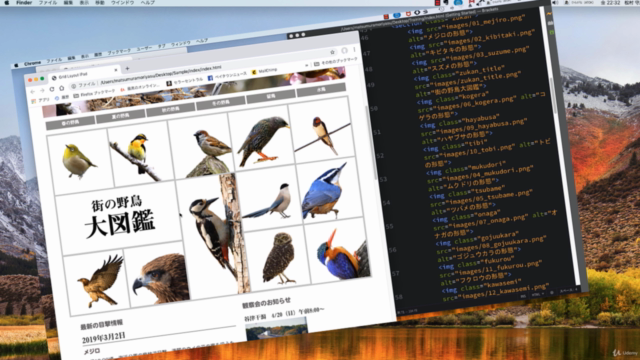Click Chrome's forward navigation arrow
640x360 pixels.
(42, 90)
